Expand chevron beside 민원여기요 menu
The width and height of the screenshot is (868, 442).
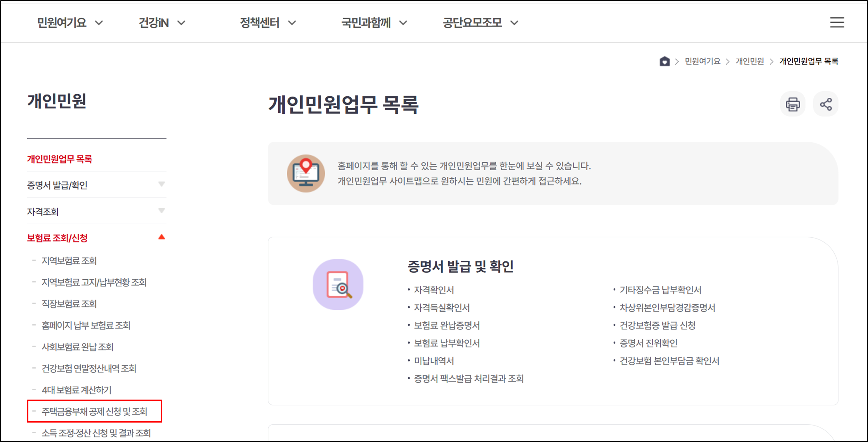tap(99, 23)
